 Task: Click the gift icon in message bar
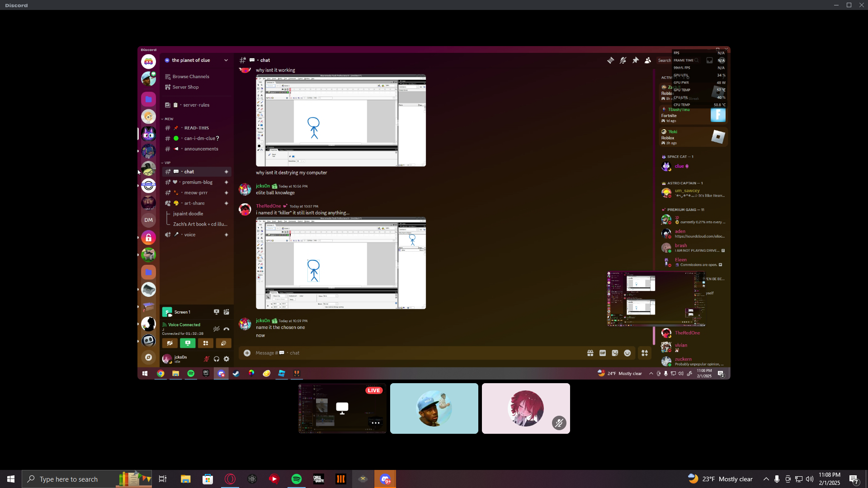[x=590, y=353]
